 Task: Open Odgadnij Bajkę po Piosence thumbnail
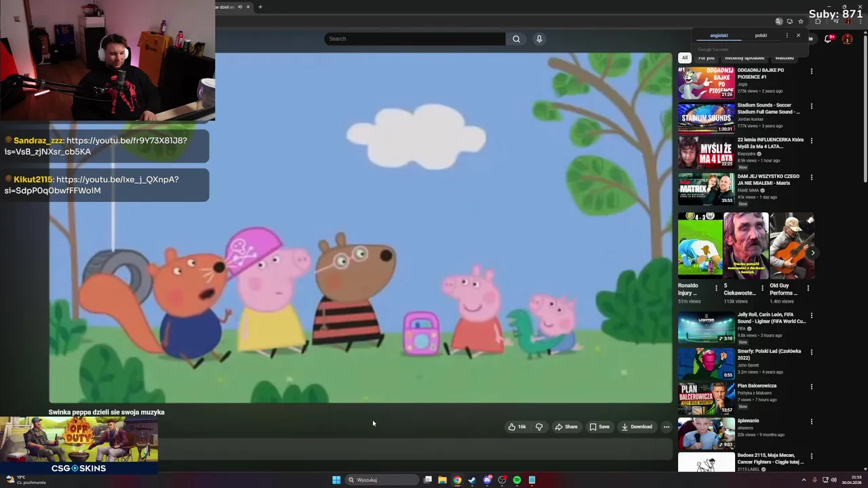(x=707, y=83)
